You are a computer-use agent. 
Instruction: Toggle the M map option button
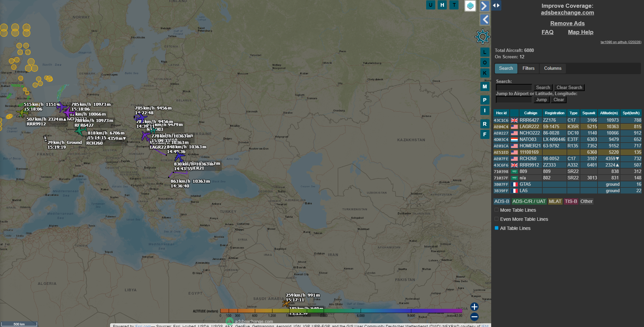click(485, 87)
